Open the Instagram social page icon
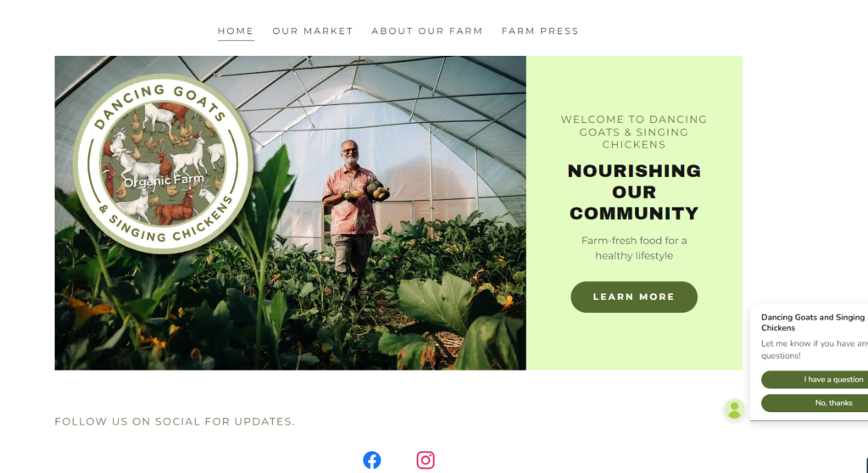This screenshot has width=868, height=473. [x=426, y=460]
